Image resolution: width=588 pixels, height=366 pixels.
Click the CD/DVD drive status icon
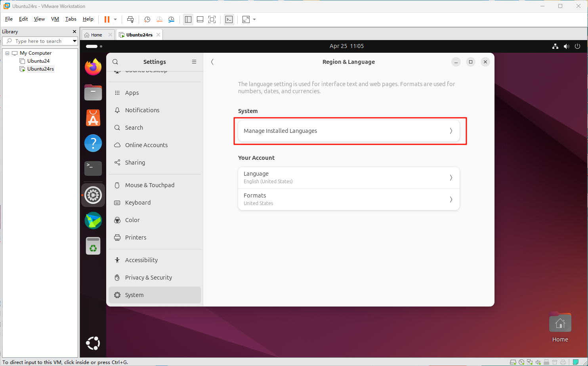(521, 362)
